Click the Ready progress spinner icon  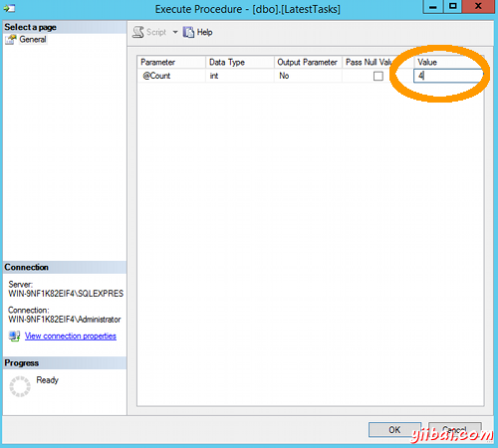[20, 386]
